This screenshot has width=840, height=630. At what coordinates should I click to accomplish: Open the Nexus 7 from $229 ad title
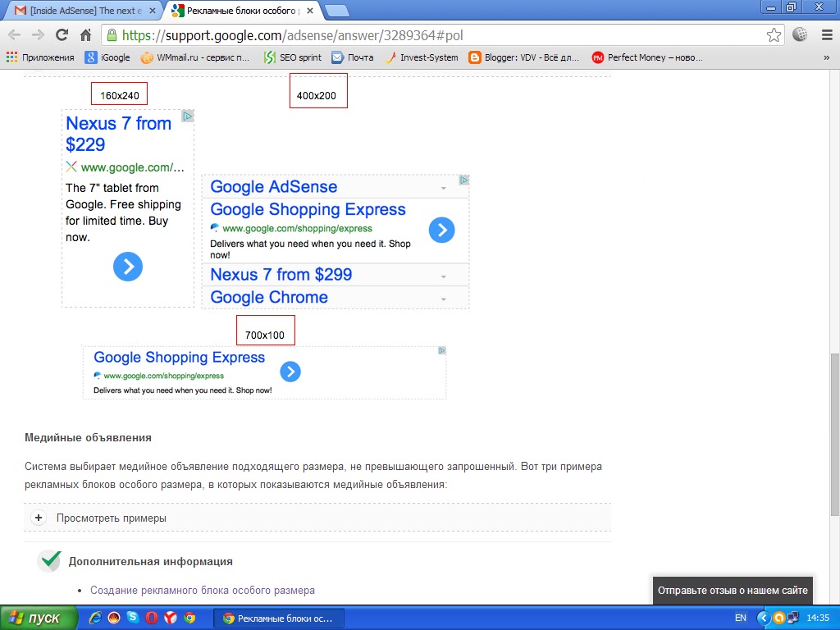tap(119, 134)
